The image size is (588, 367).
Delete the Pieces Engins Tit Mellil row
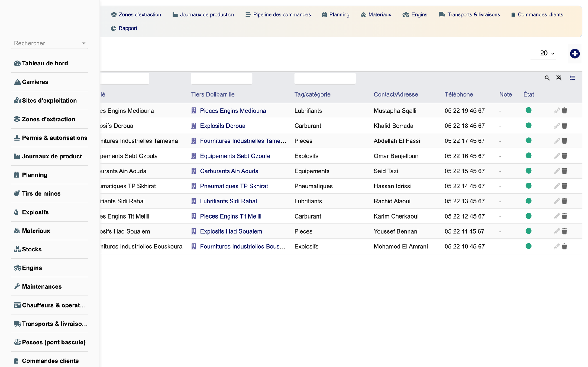pyautogui.click(x=564, y=216)
